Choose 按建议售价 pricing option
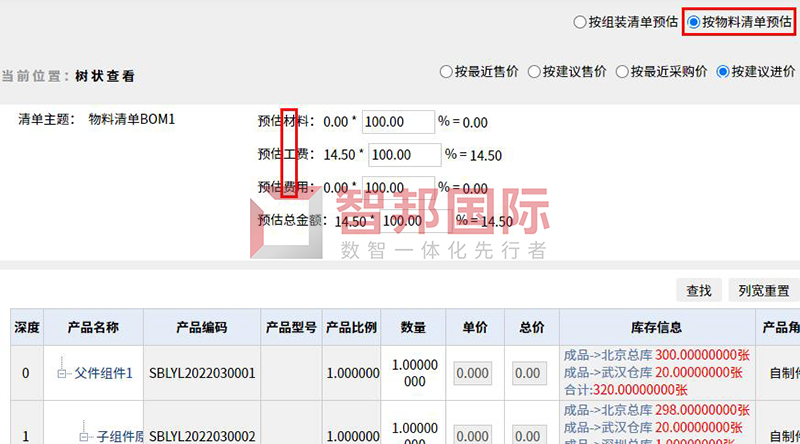Screen dimensions: 800x444 (535, 72)
